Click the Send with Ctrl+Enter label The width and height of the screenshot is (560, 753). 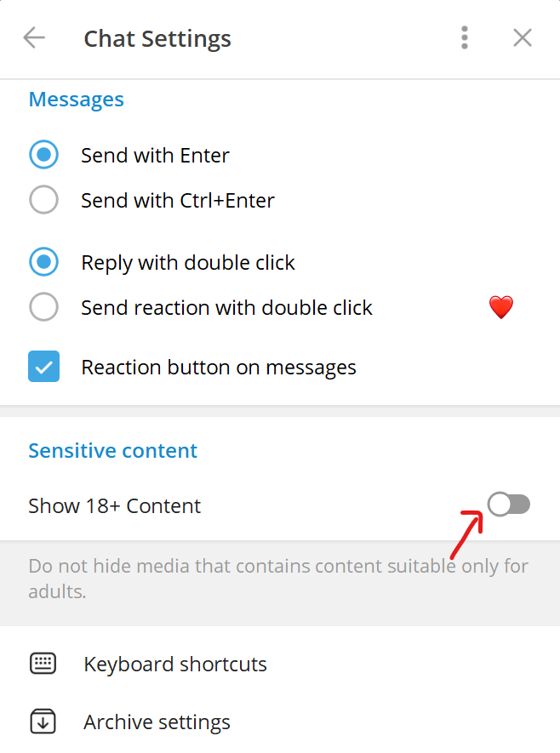pyautogui.click(x=178, y=201)
